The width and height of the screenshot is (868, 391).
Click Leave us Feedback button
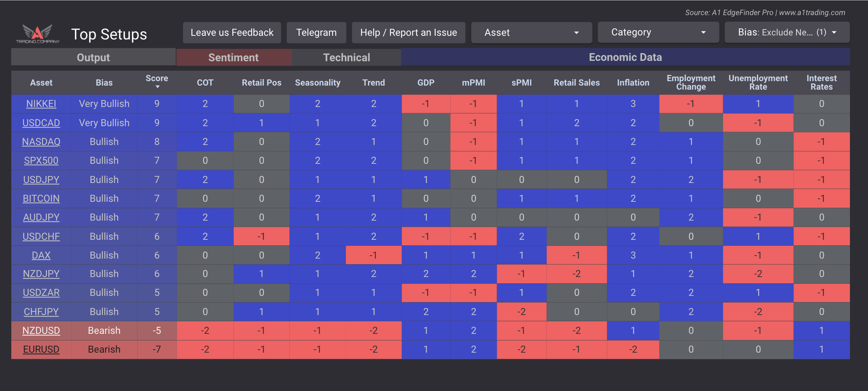click(x=232, y=32)
